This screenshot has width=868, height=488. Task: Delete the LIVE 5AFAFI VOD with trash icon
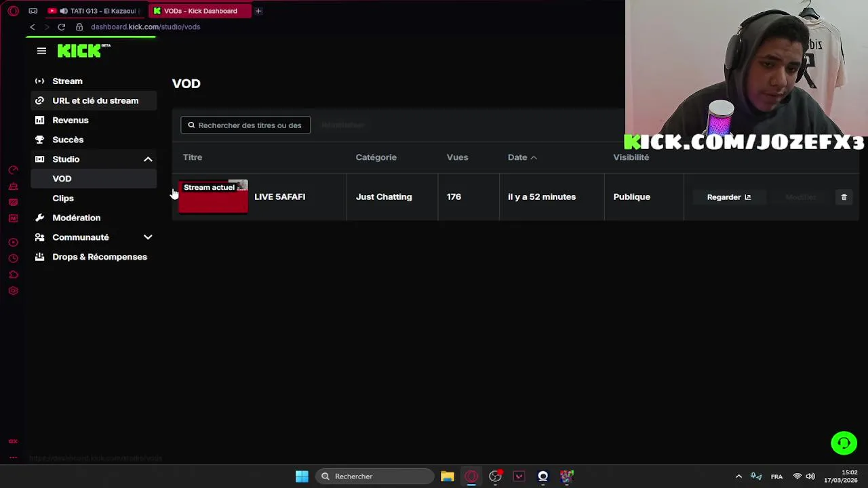coord(844,197)
